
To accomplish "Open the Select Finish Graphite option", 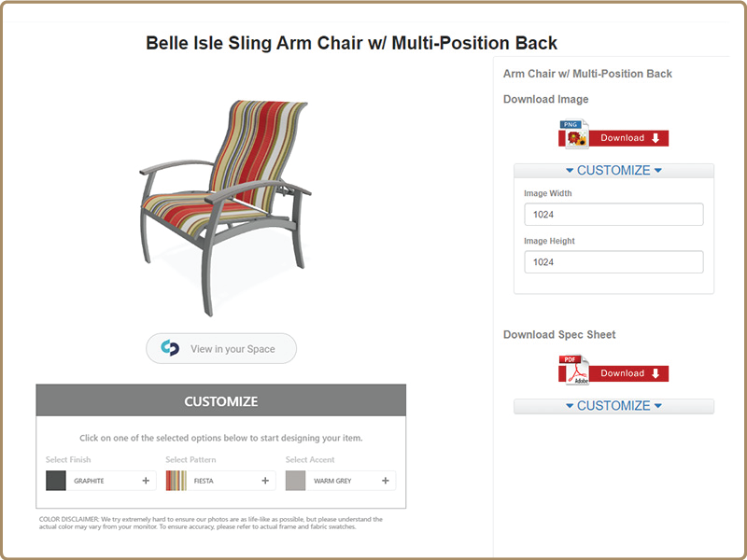I will [x=101, y=481].
